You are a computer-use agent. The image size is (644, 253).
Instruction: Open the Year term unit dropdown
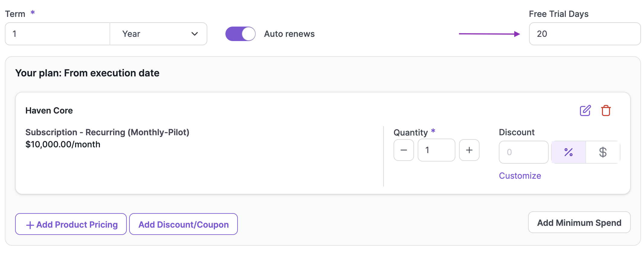coord(158,34)
